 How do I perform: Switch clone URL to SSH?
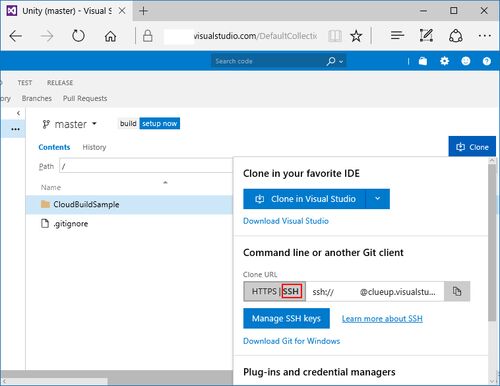[292, 291]
